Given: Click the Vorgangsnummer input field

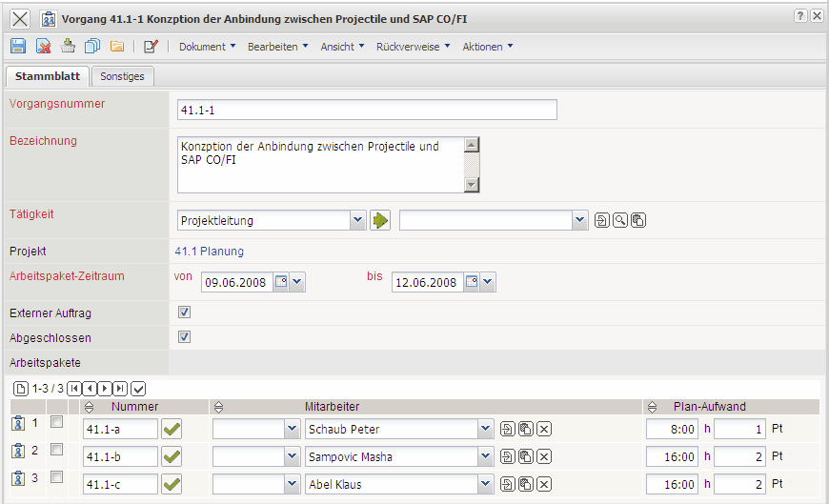Looking at the screenshot, I should (366, 111).
